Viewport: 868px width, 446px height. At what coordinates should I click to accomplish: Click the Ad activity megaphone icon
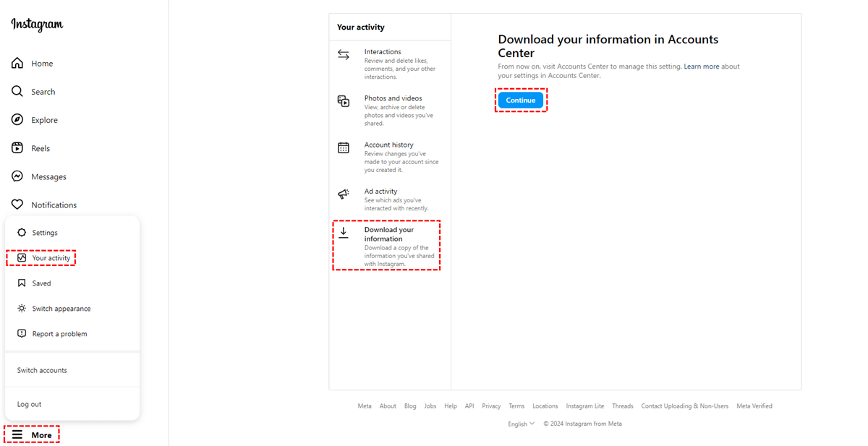pos(344,194)
